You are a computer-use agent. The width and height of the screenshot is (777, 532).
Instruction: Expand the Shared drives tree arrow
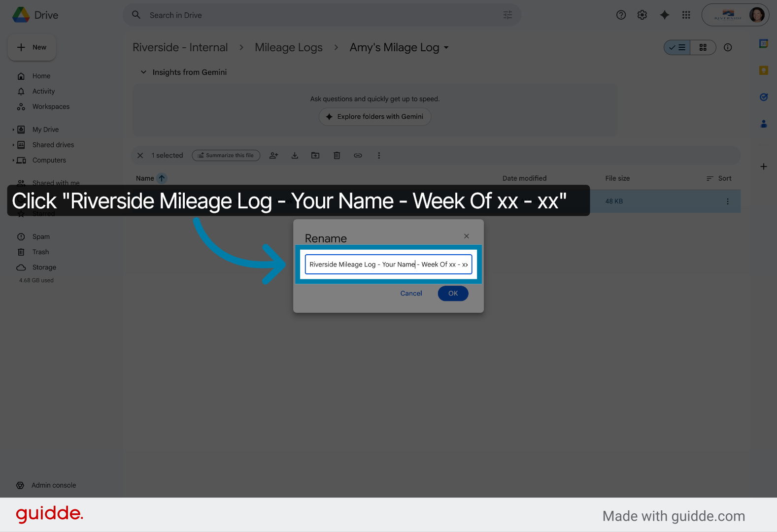(x=13, y=145)
